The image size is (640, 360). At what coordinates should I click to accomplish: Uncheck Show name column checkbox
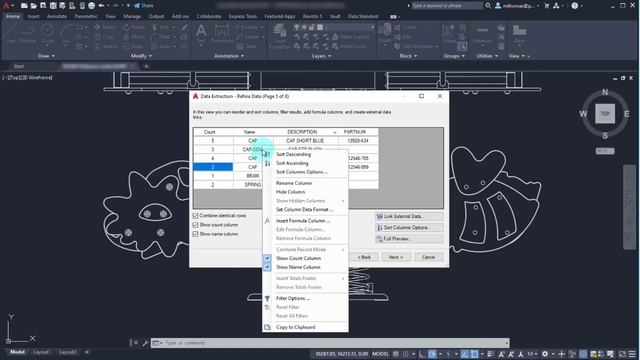pyautogui.click(x=196, y=234)
